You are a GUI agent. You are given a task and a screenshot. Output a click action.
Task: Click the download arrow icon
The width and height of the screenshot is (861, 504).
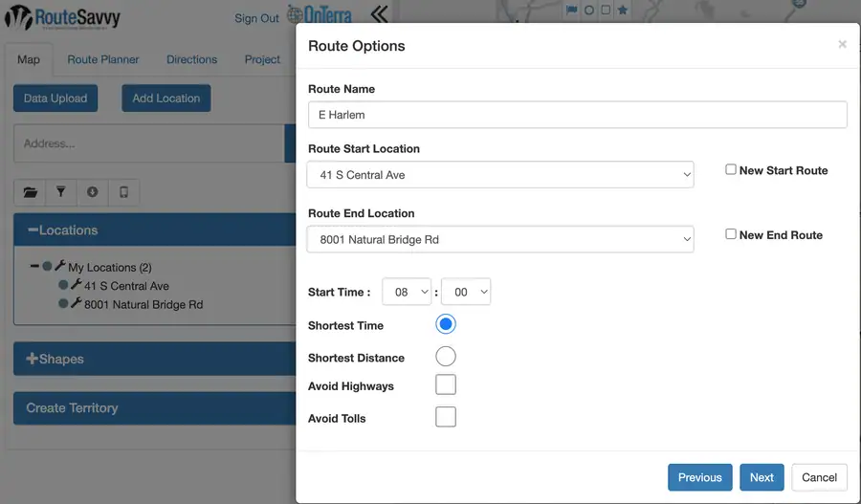tap(92, 192)
